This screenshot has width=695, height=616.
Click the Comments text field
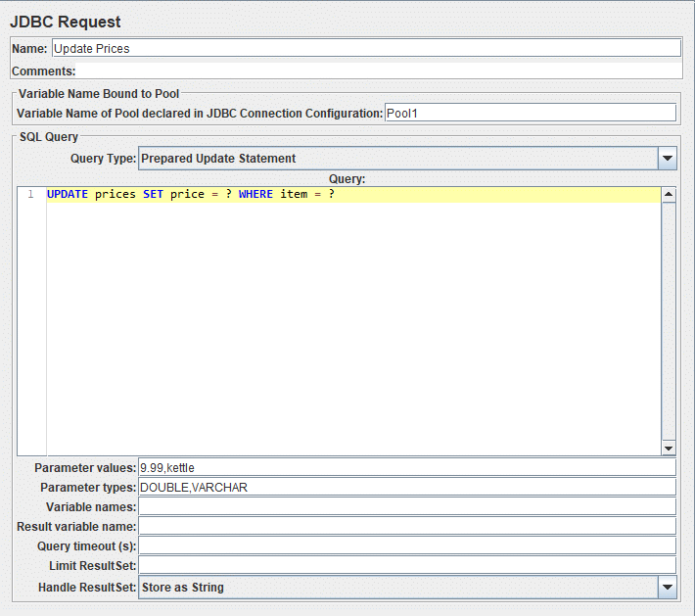coord(378,71)
